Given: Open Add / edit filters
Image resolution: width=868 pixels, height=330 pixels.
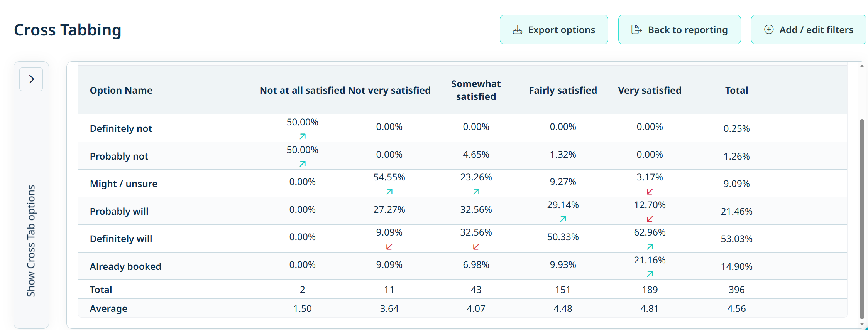Looking at the screenshot, I should point(809,30).
